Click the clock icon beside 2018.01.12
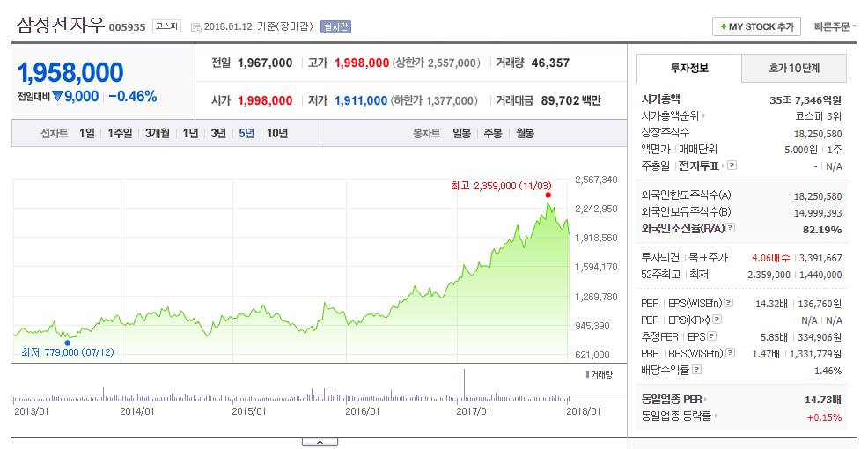This screenshot has height=449, width=868. coord(196,27)
